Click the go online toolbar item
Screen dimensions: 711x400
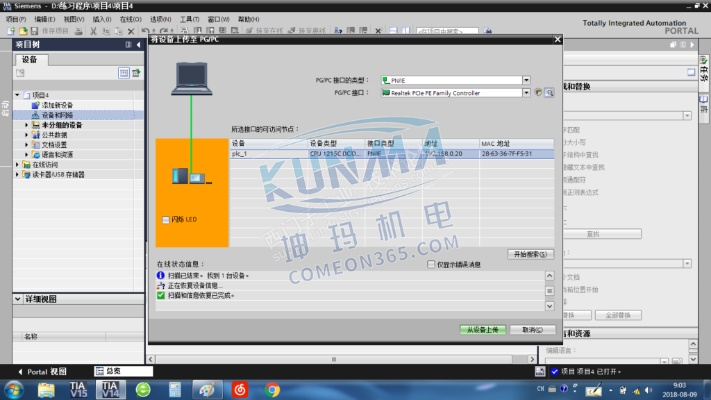tap(265, 31)
